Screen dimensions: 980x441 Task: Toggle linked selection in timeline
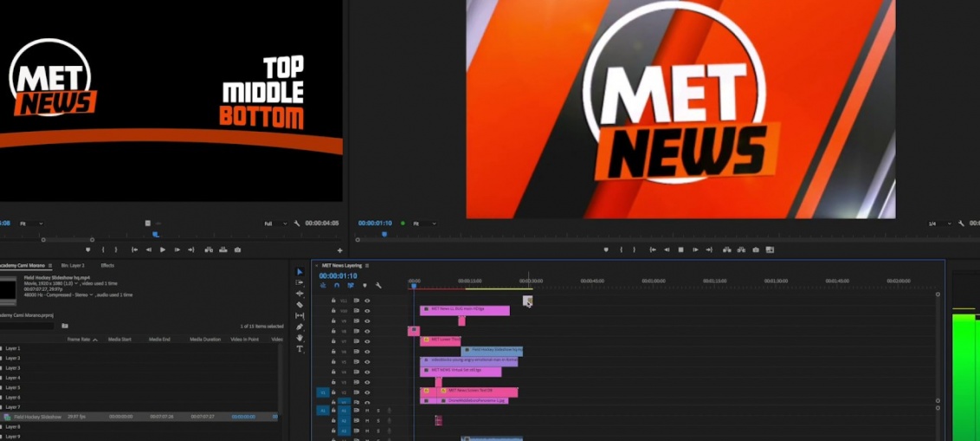tap(351, 285)
